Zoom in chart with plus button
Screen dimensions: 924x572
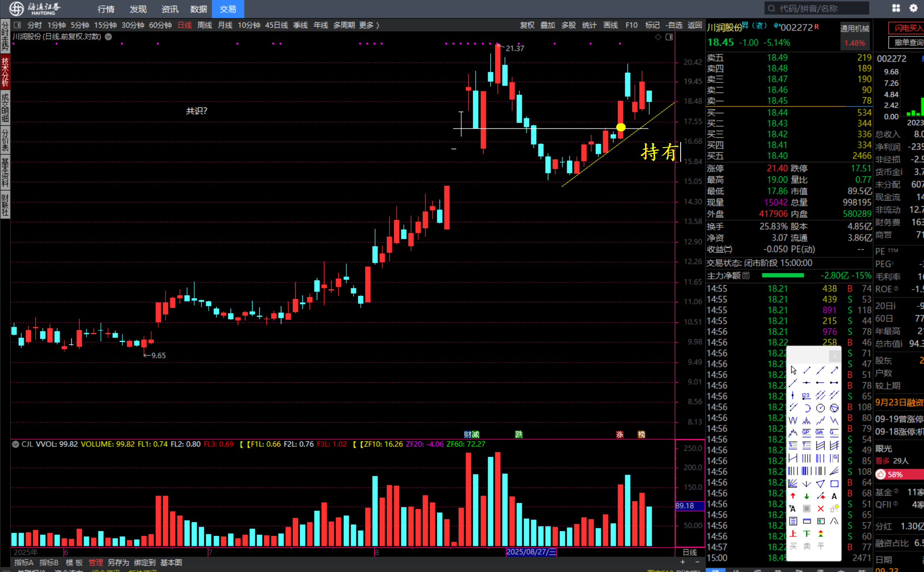tap(683, 562)
